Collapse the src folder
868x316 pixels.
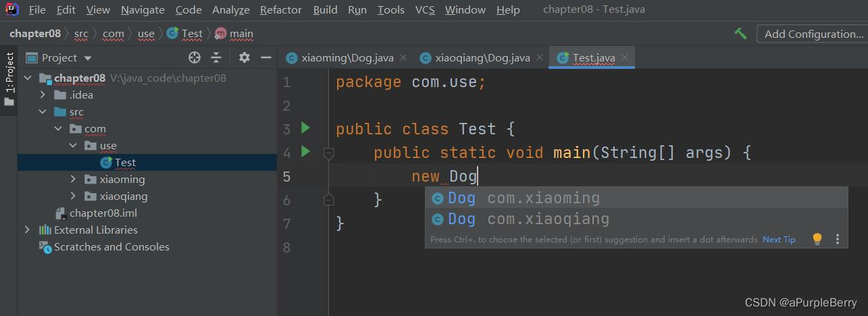pyautogui.click(x=43, y=112)
